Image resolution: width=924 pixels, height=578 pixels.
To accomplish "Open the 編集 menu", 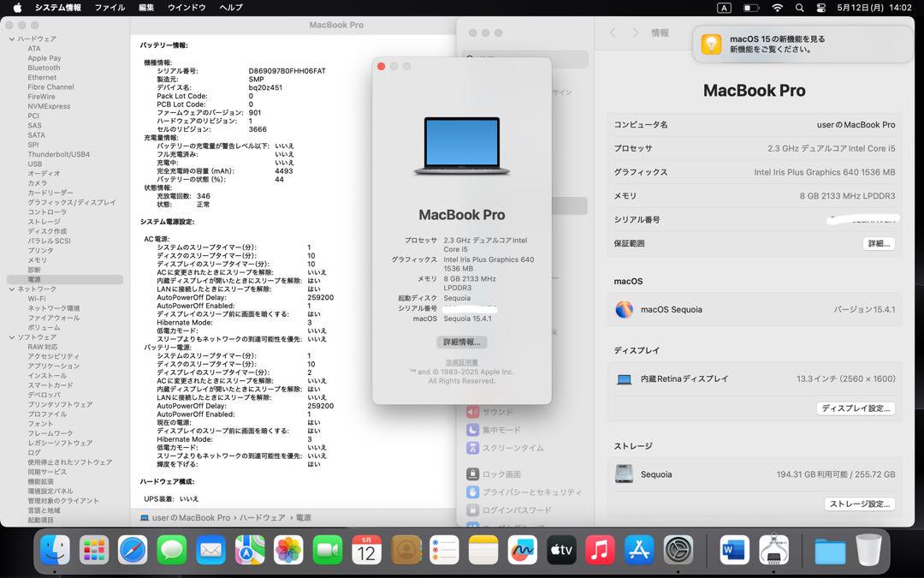I will [146, 8].
